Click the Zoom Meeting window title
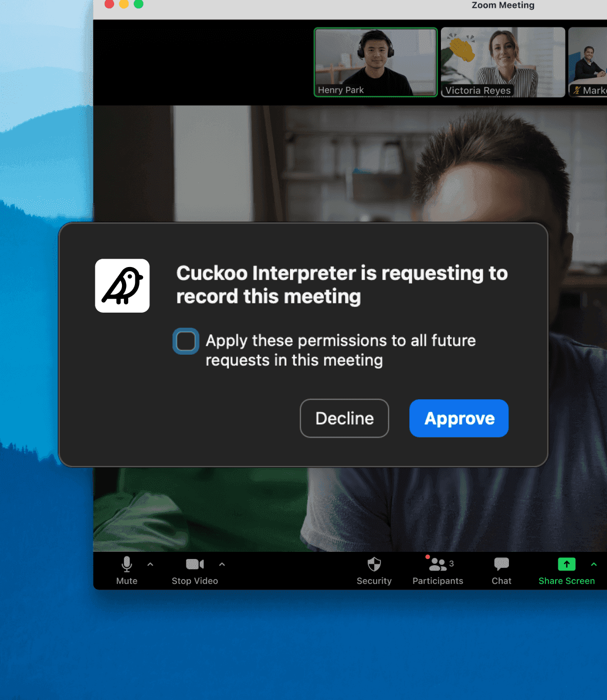The image size is (607, 700). pyautogui.click(x=503, y=5)
